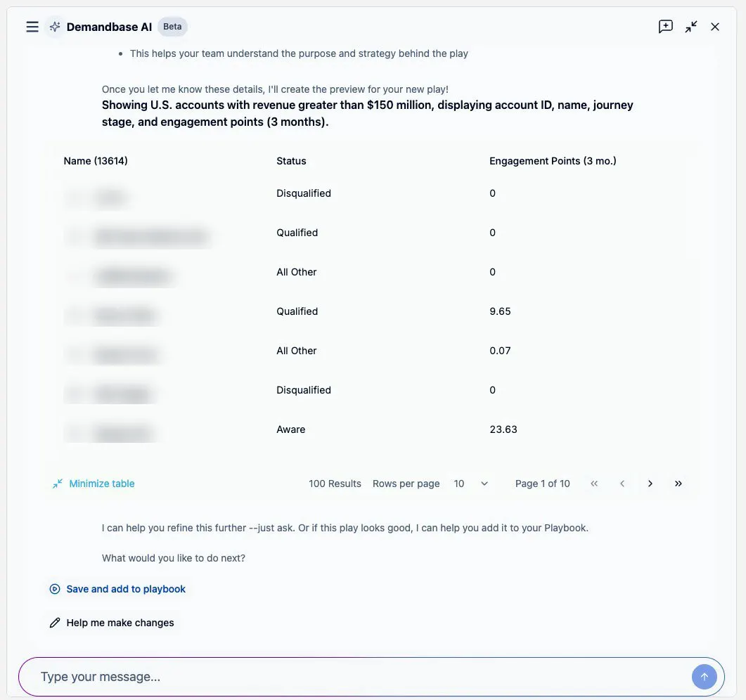This screenshot has height=700, width=746.
Task: Click Save and add to playbook
Action: (x=125, y=588)
